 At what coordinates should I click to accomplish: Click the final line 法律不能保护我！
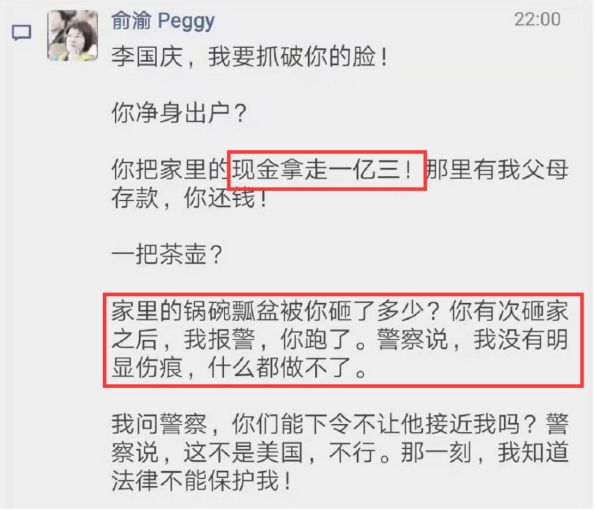pyautogui.click(x=201, y=480)
